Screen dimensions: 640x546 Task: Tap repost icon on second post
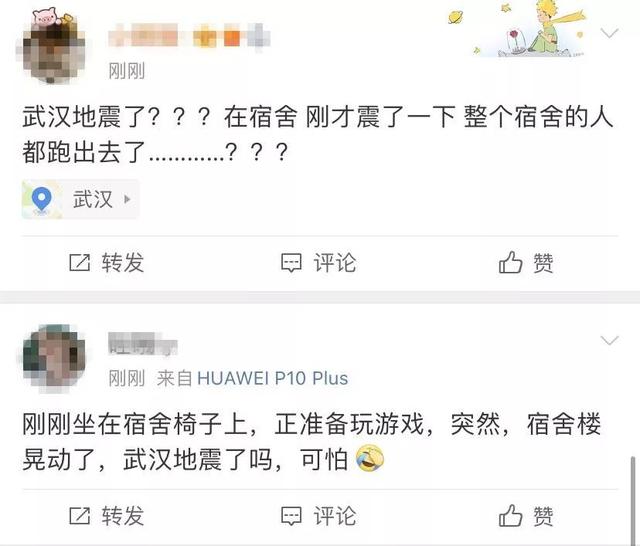pyautogui.click(x=80, y=516)
